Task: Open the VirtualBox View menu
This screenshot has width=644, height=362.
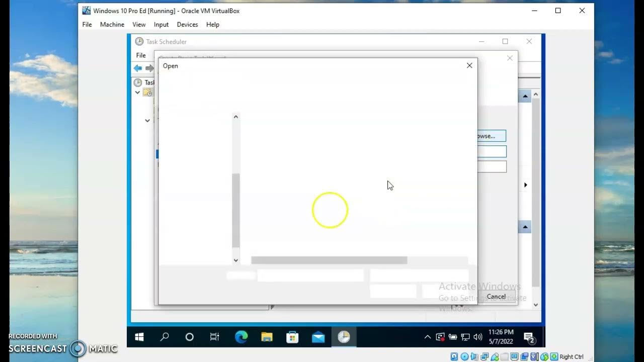Action: [x=139, y=24]
